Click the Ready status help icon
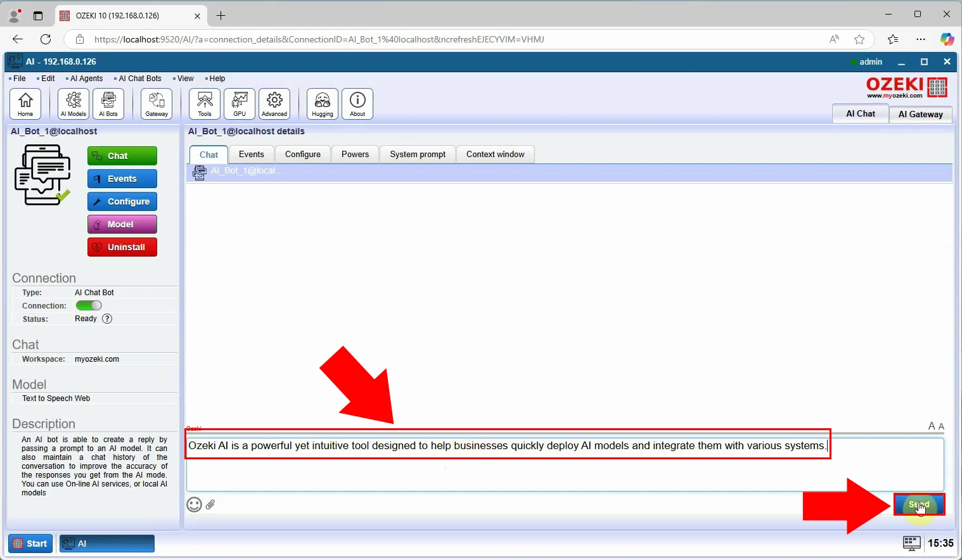The height and width of the screenshot is (560, 962). [107, 319]
